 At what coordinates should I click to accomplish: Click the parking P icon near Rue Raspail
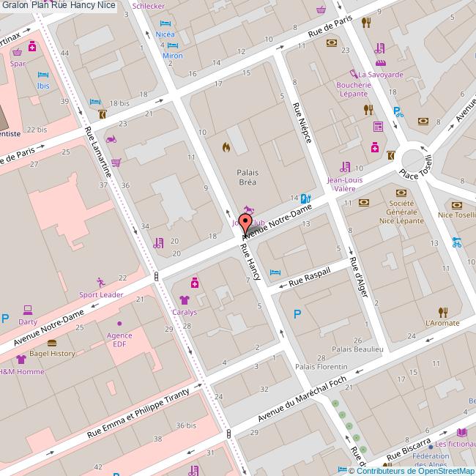297,315
